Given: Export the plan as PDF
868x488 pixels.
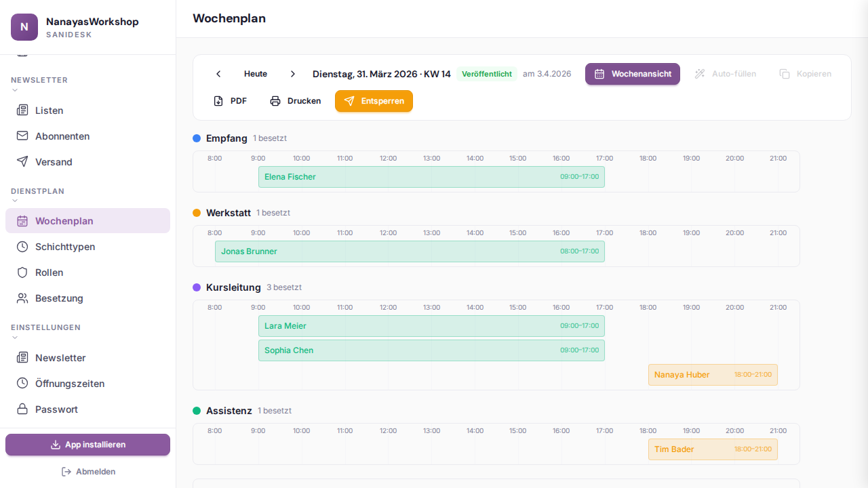Looking at the screenshot, I should [230, 101].
